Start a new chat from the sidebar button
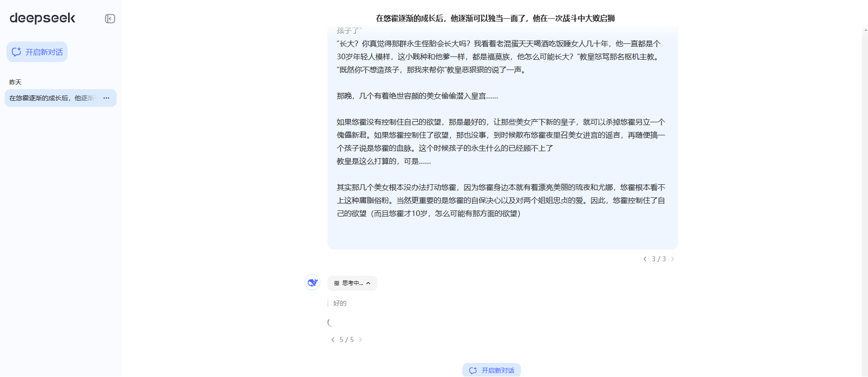This screenshot has height=377, width=868. coord(37,52)
